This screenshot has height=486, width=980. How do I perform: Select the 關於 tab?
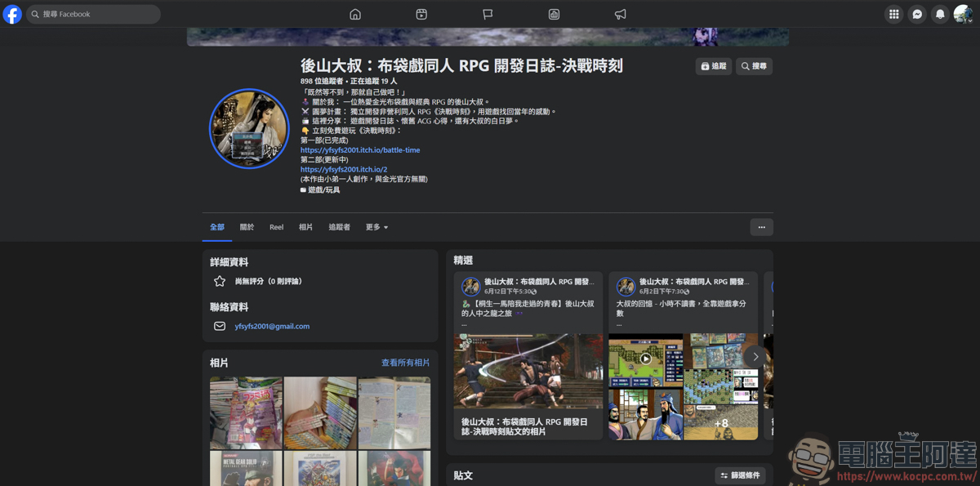click(x=247, y=227)
